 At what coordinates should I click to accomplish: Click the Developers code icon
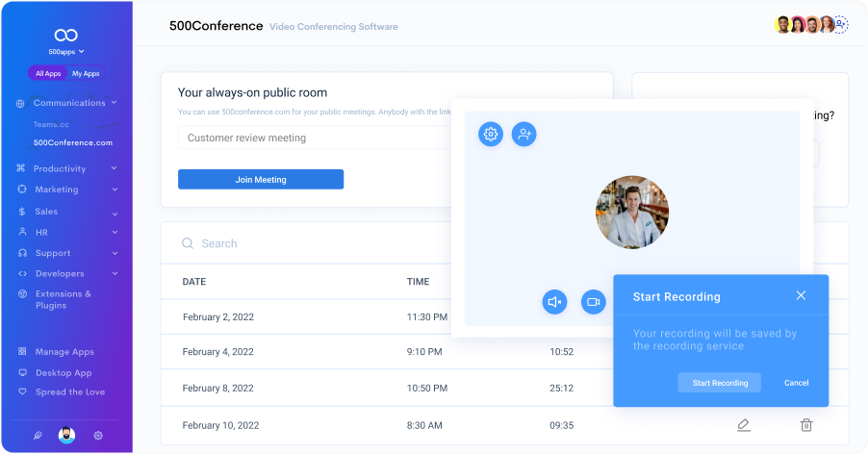[x=23, y=274]
